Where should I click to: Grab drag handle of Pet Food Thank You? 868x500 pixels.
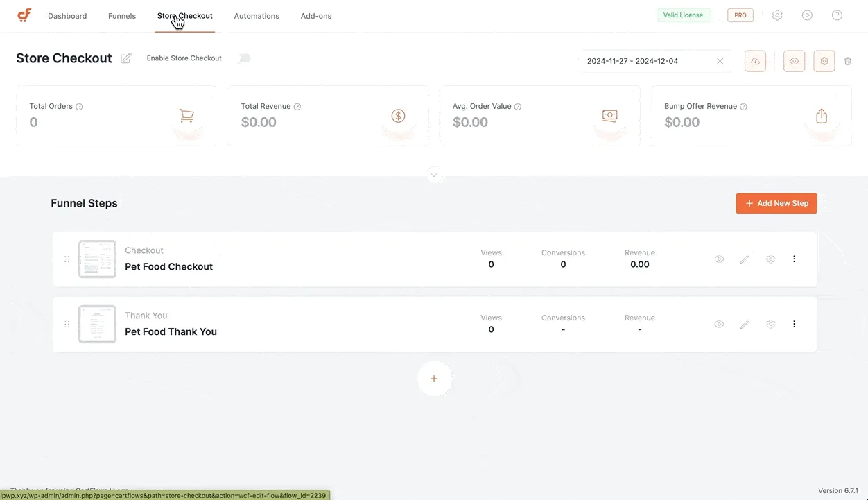(x=67, y=325)
